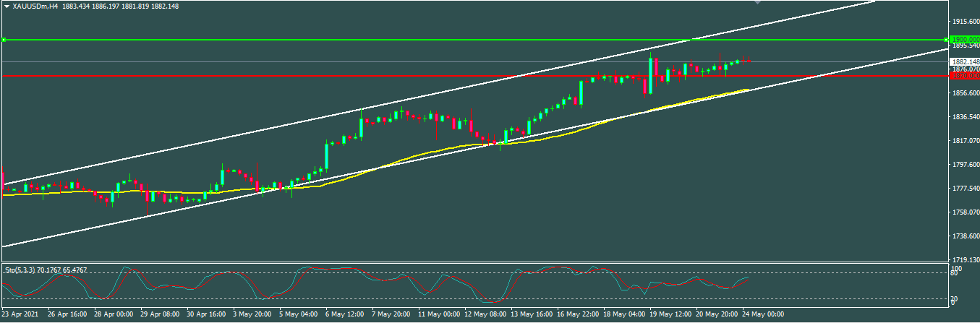The image size is (980, 323).
Task: Open the dropdown arrow beside XAUUSDm,H4
Action: coord(7,6)
